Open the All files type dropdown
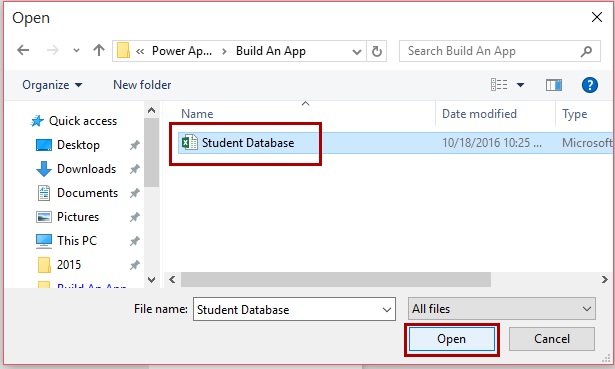Screen dimensions: 615x369 [502, 309]
